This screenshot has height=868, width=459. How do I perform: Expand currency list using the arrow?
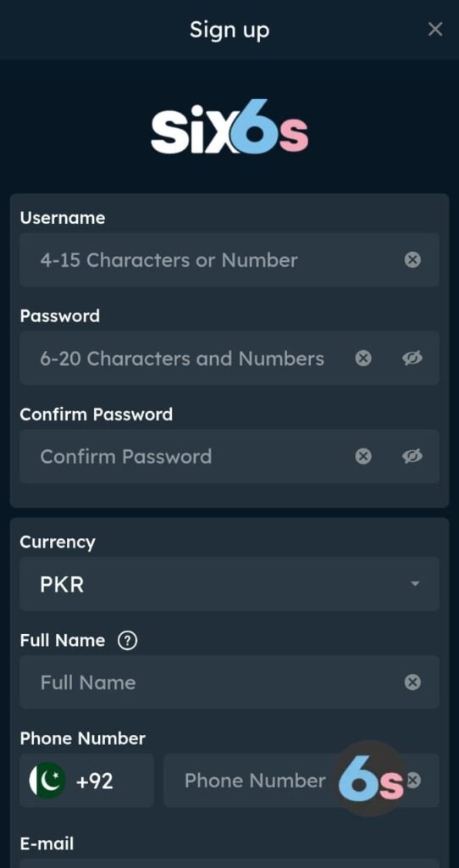point(415,584)
